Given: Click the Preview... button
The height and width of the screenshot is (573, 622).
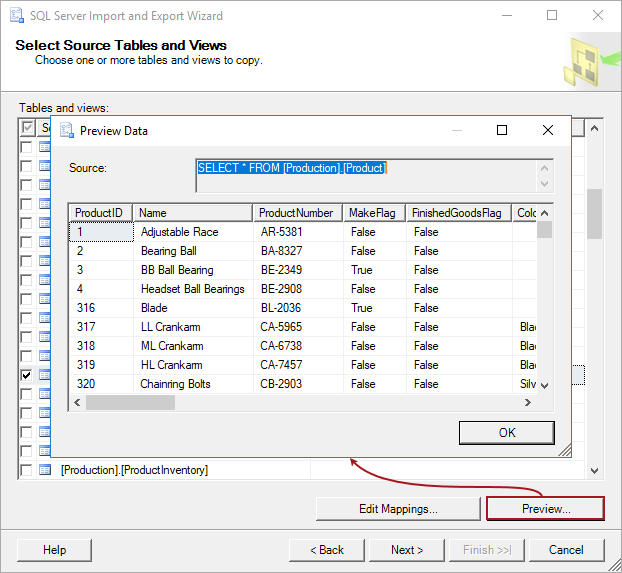Looking at the screenshot, I should [545, 509].
